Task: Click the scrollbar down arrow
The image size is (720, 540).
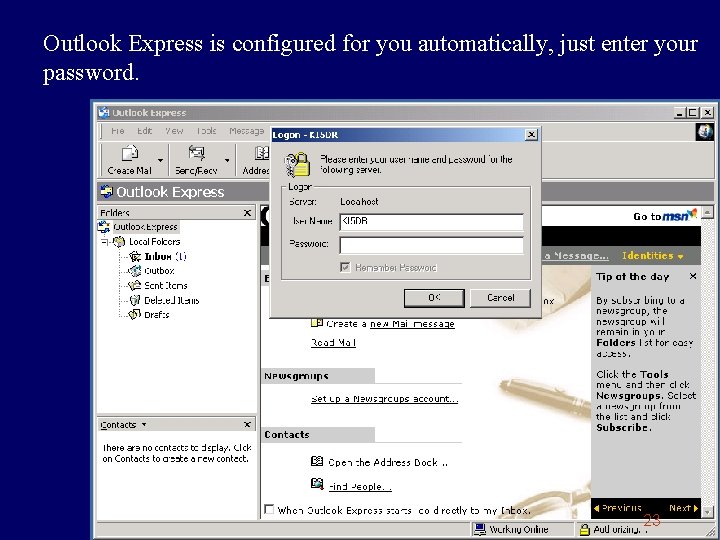Action: tap(708, 511)
